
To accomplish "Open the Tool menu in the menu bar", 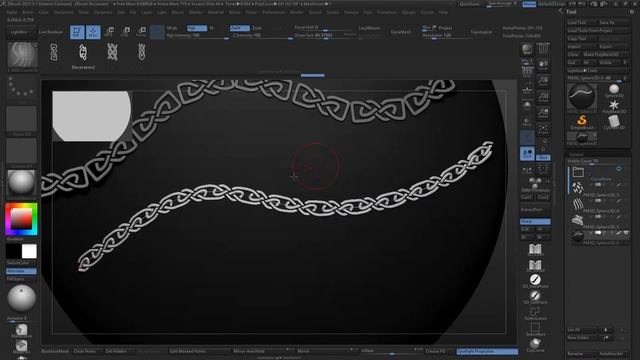I will point(368,13).
